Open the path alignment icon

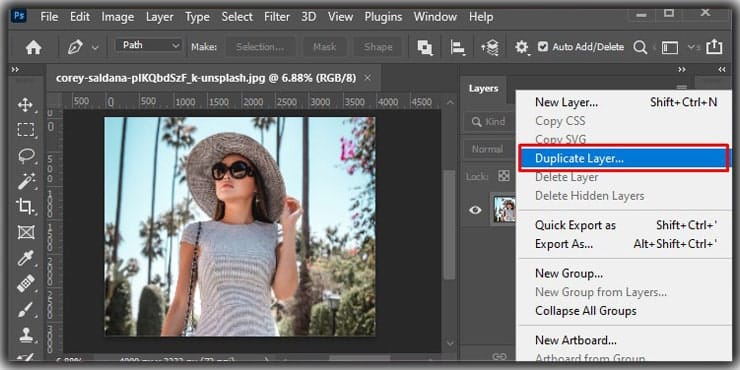457,47
